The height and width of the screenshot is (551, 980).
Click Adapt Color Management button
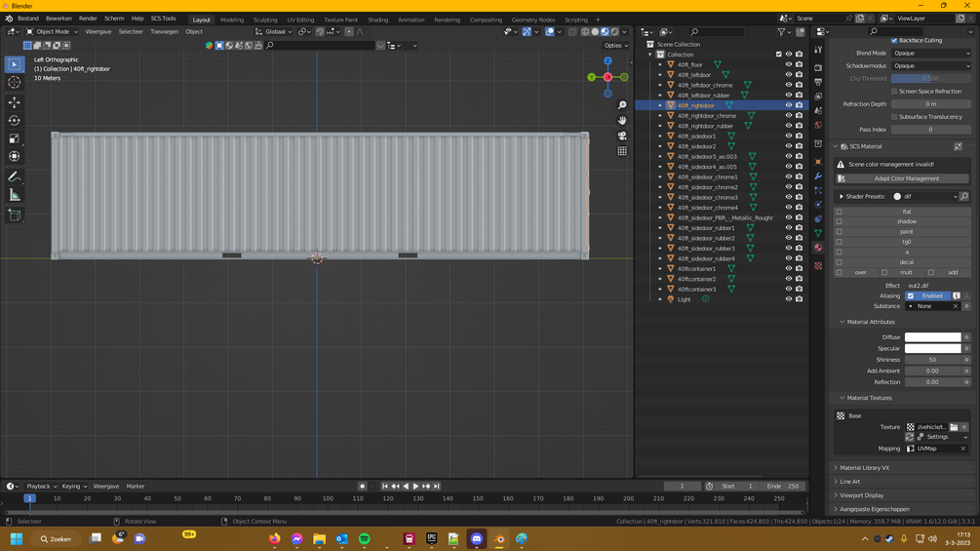pos(902,178)
